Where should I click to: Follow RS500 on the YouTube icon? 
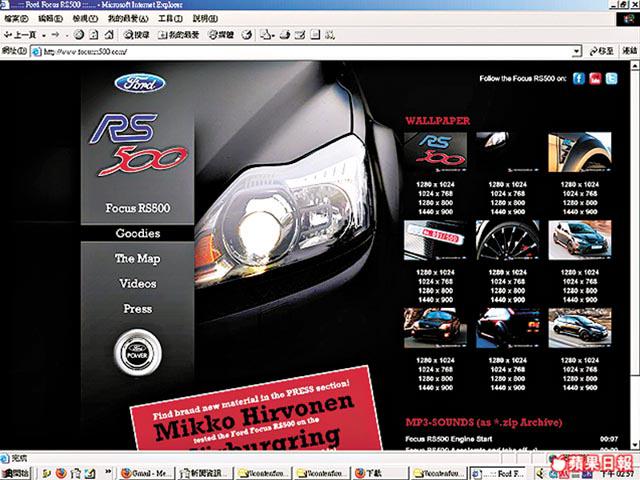[x=595, y=78]
